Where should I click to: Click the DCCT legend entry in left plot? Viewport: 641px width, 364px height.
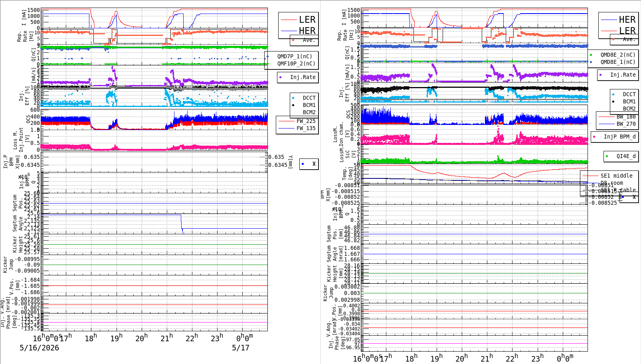coord(309,98)
